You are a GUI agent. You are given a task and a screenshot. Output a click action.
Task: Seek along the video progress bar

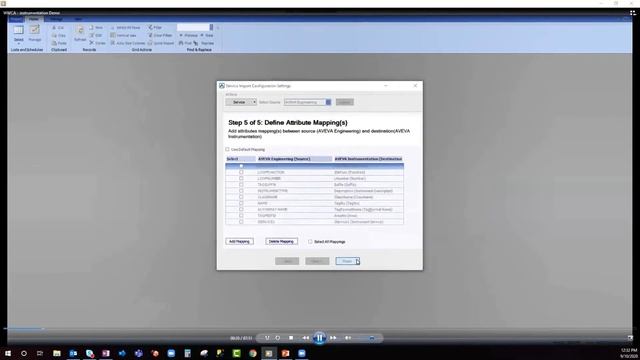pyautogui.click(x=320, y=328)
